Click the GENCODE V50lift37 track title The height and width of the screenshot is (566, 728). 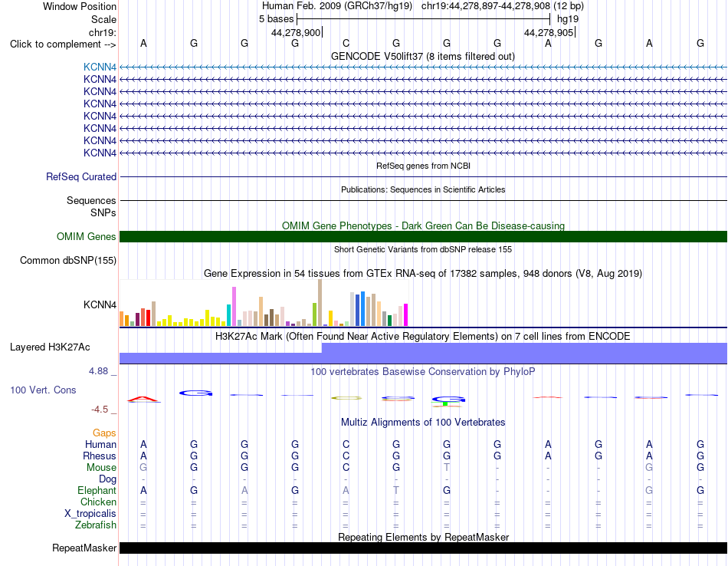pyautogui.click(x=422, y=56)
